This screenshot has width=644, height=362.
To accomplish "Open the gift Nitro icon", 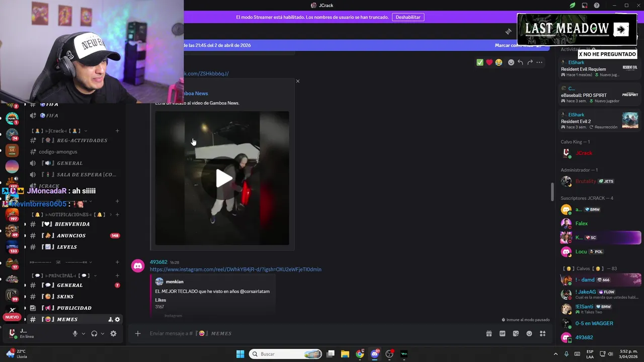I will click(489, 333).
